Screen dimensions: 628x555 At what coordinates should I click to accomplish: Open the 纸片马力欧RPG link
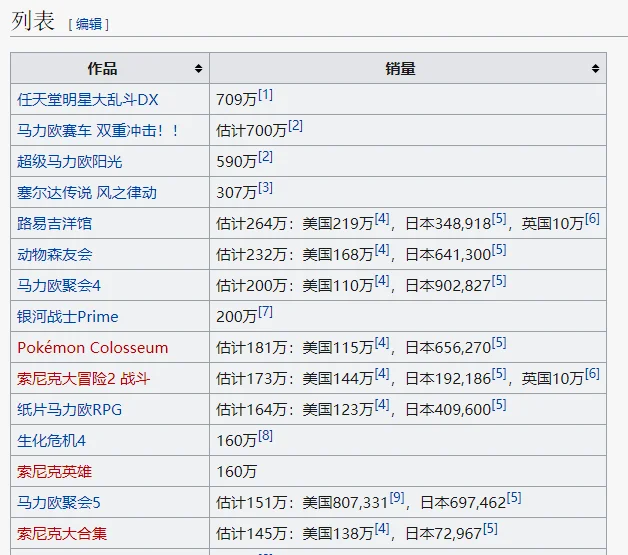(69, 410)
